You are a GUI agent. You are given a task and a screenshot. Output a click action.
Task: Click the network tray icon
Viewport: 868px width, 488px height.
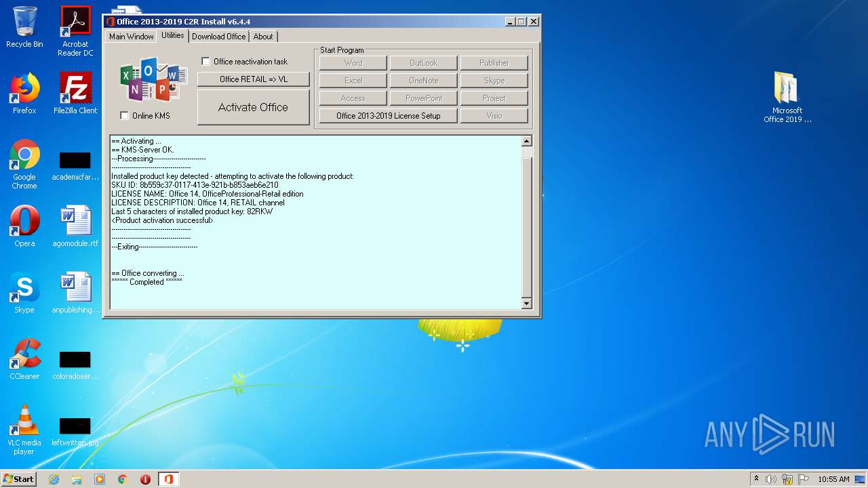(787, 479)
